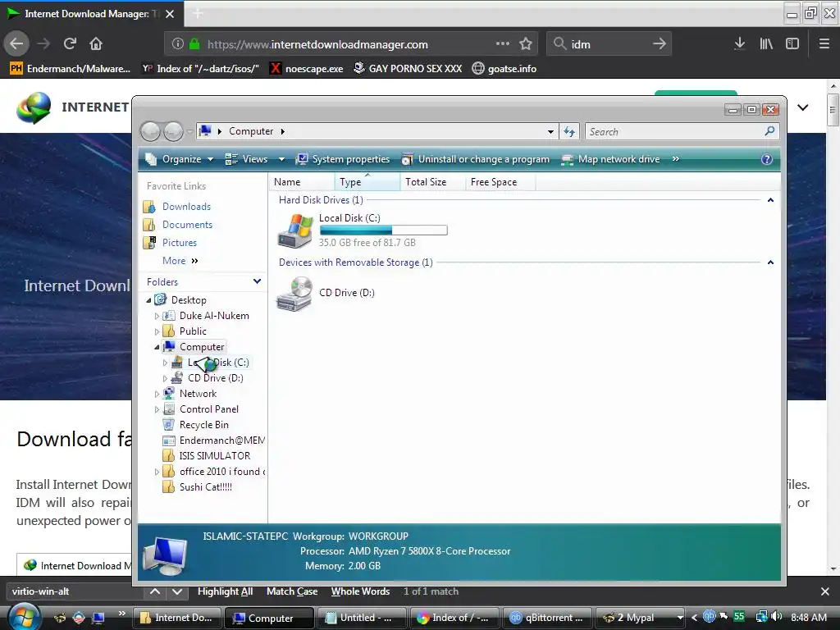
Task: Open the Views toolbar button
Action: [x=246, y=159]
